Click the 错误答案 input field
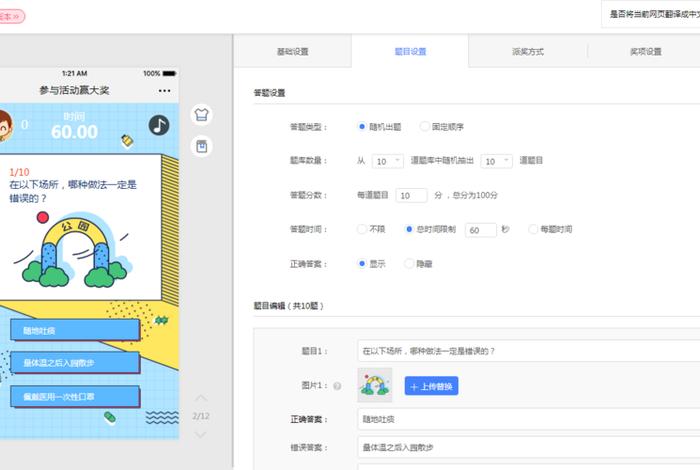The height and width of the screenshot is (470, 700). pyautogui.click(x=529, y=447)
